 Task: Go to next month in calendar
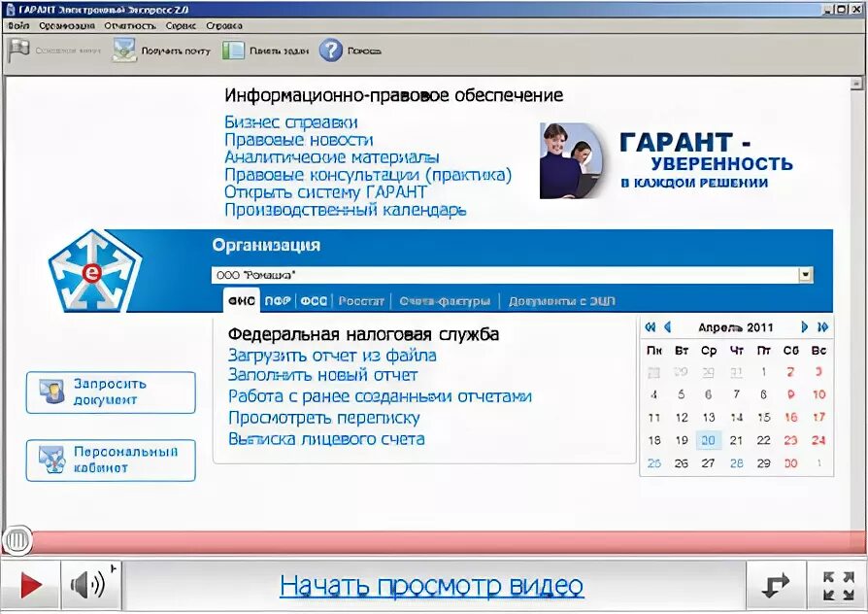pos(804,327)
